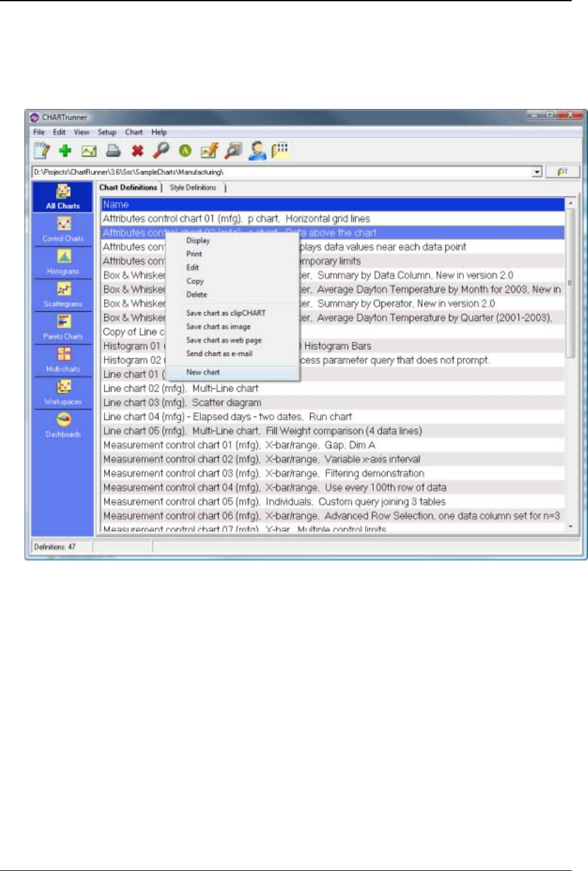Click the printer toolbar icon

(x=113, y=150)
